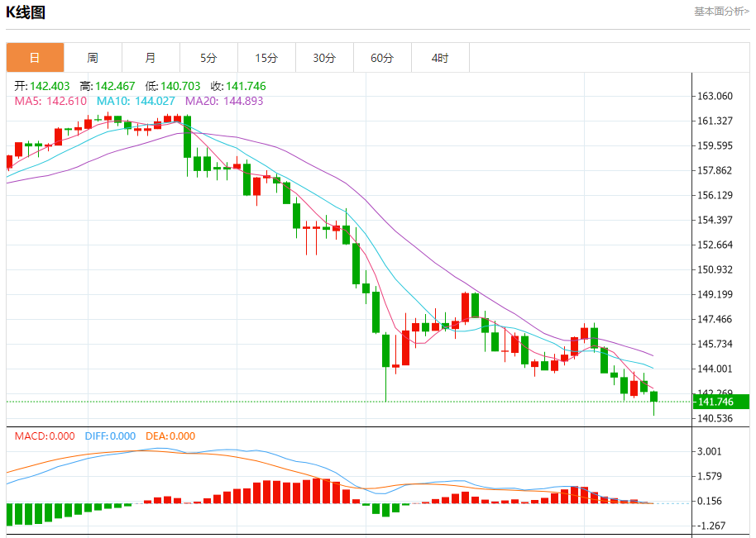Screen dimensions: 756x538
Task: Click the 0.156 MACD axis label
Action: point(710,501)
